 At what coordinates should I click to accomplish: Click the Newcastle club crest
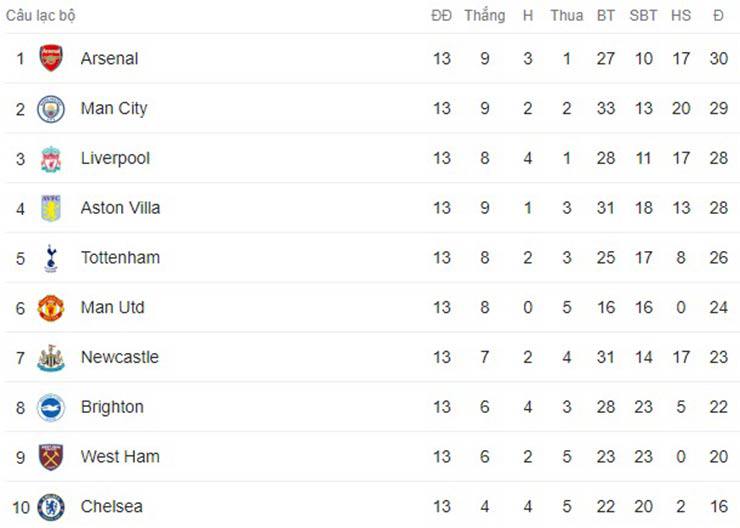click(51, 357)
